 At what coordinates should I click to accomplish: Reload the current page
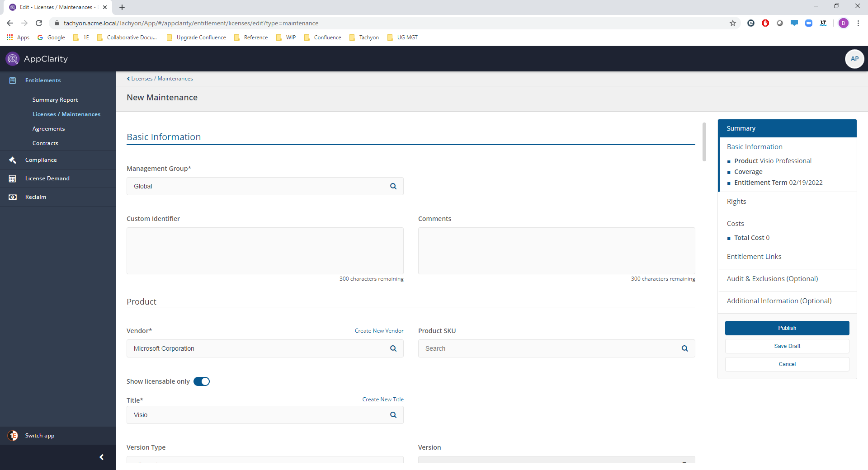39,23
